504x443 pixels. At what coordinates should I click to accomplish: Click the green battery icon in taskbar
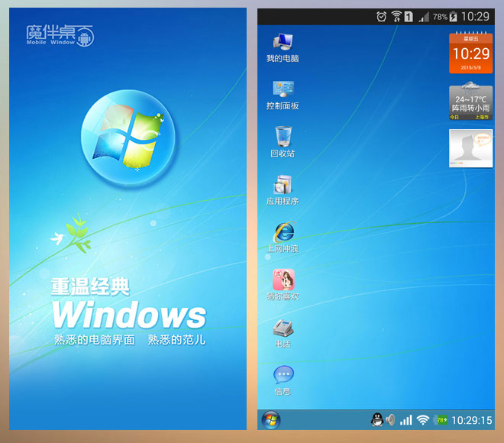click(x=441, y=420)
